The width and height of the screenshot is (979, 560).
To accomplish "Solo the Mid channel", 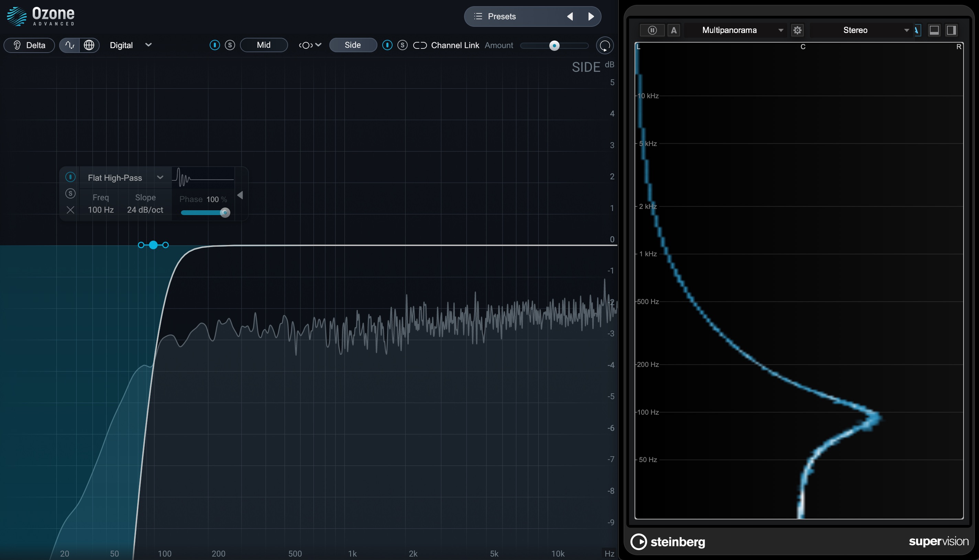I will (230, 45).
